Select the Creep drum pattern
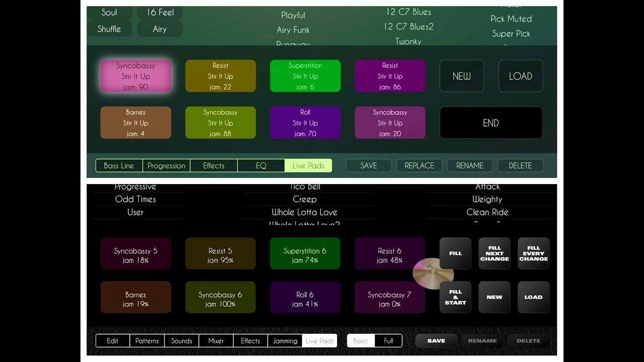644x362 pixels. coord(305,199)
